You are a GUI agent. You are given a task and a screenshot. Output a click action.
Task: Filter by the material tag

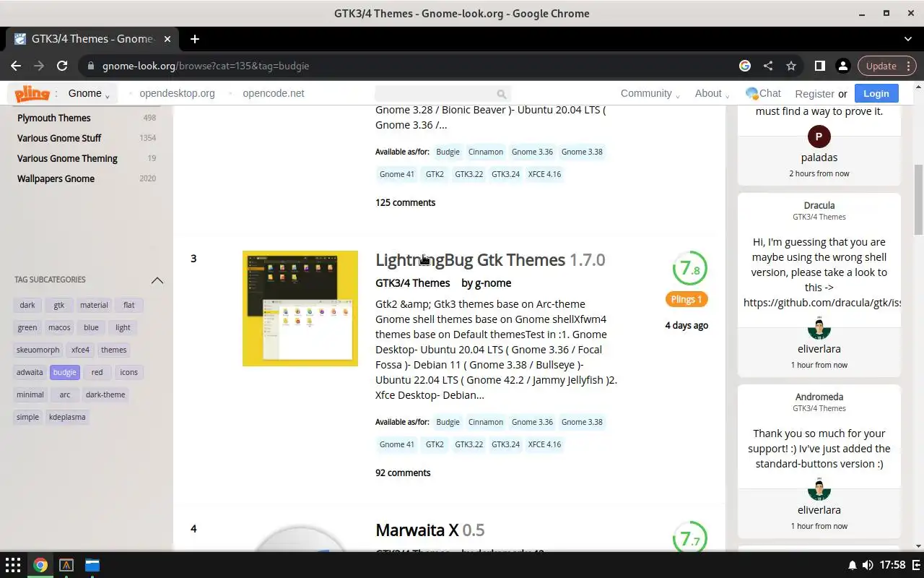pyautogui.click(x=94, y=305)
